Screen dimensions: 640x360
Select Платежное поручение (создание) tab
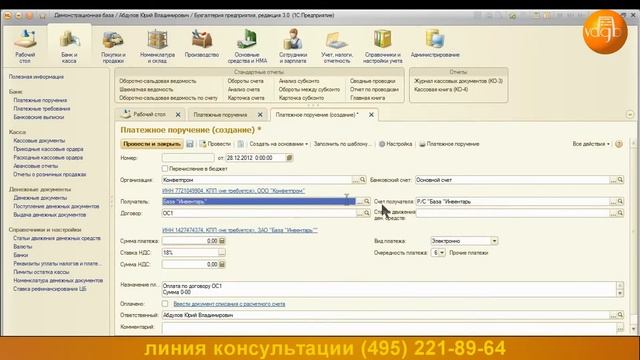click(317, 115)
